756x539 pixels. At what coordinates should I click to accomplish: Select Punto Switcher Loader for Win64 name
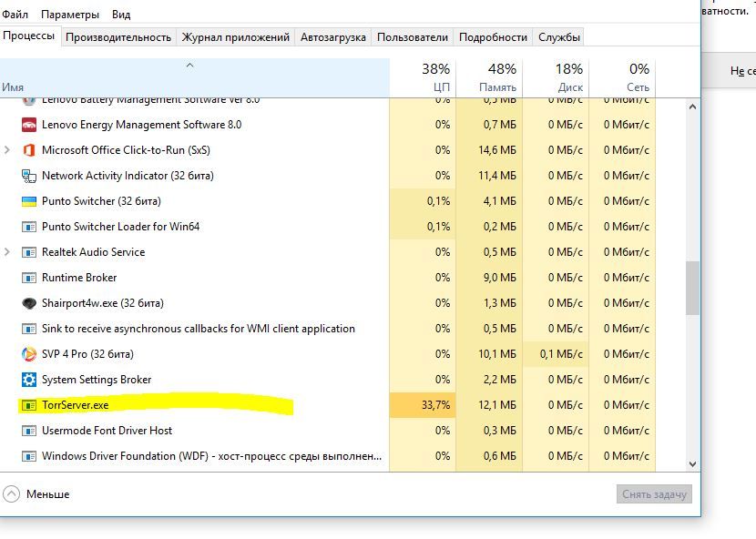(x=120, y=227)
